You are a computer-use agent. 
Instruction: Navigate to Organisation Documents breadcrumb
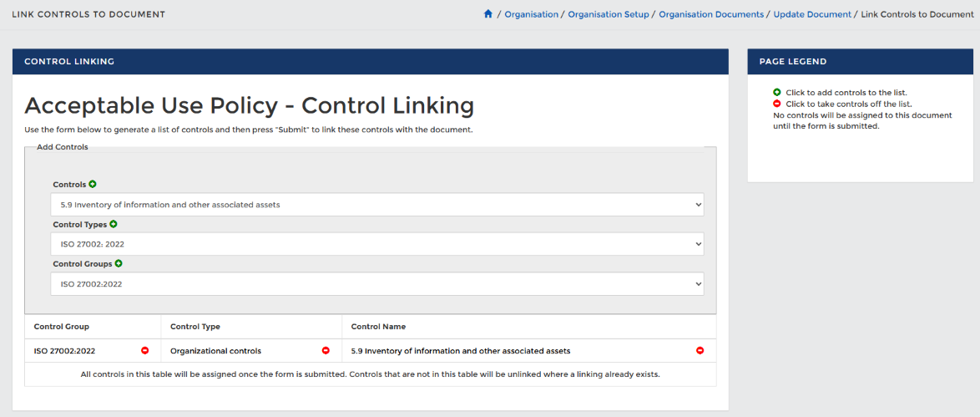point(711,14)
